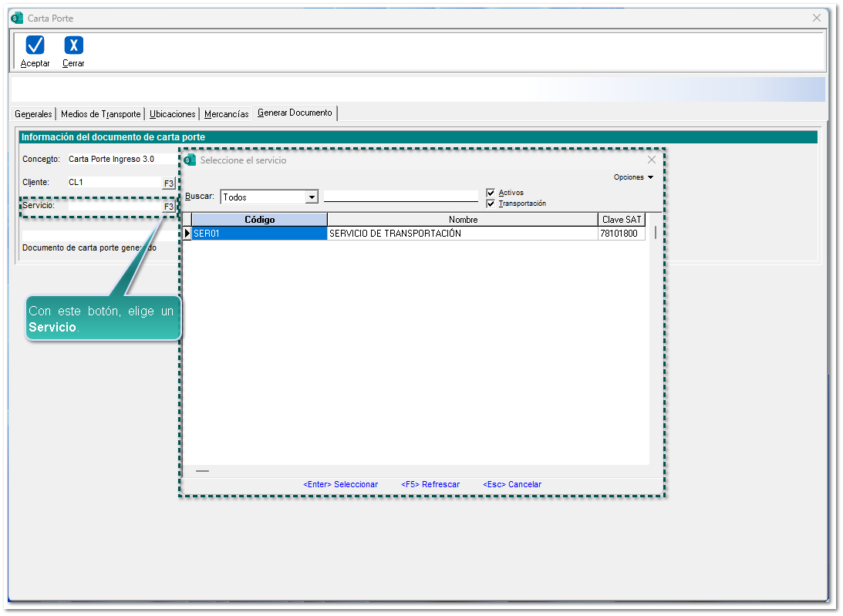Go to the Ubicaciones tab
The height and width of the screenshot is (616, 843).
(x=173, y=114)
